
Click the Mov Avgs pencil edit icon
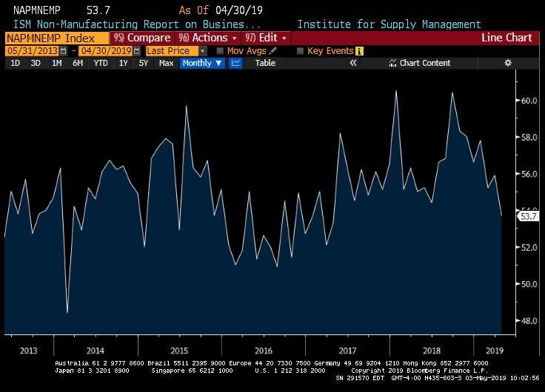(x=273, y=51)
